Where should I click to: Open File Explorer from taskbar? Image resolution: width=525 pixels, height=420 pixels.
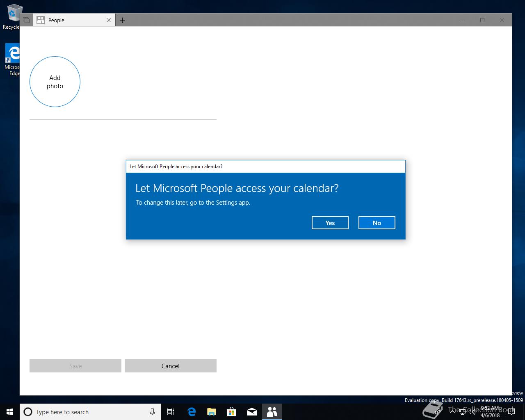[x=212, y=412]
